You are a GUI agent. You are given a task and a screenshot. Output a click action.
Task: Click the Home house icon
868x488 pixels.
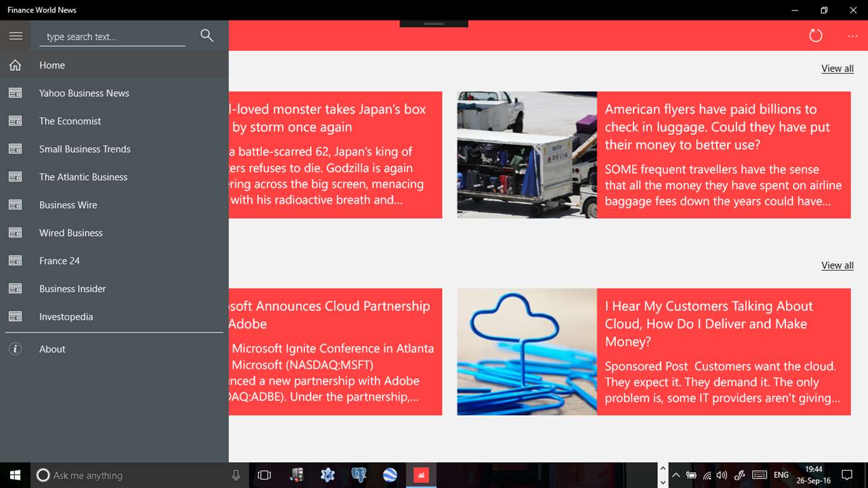tap(15, 65)
